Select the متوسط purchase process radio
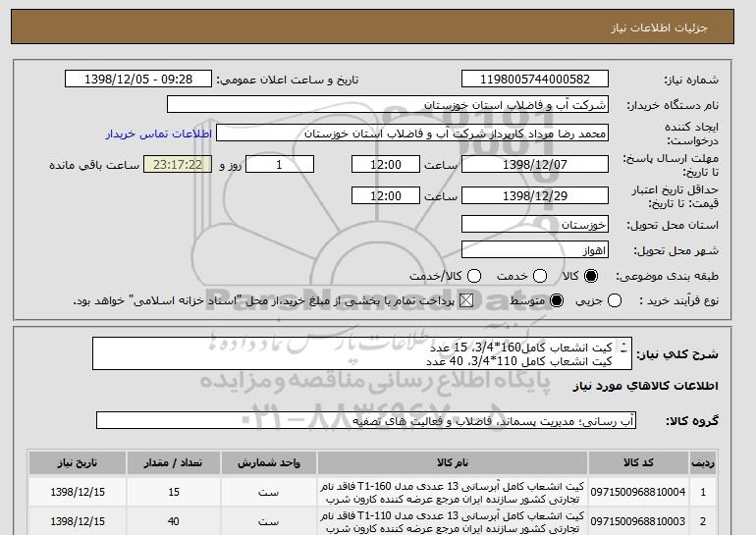The image size is (756, 535). click(557, 300)
